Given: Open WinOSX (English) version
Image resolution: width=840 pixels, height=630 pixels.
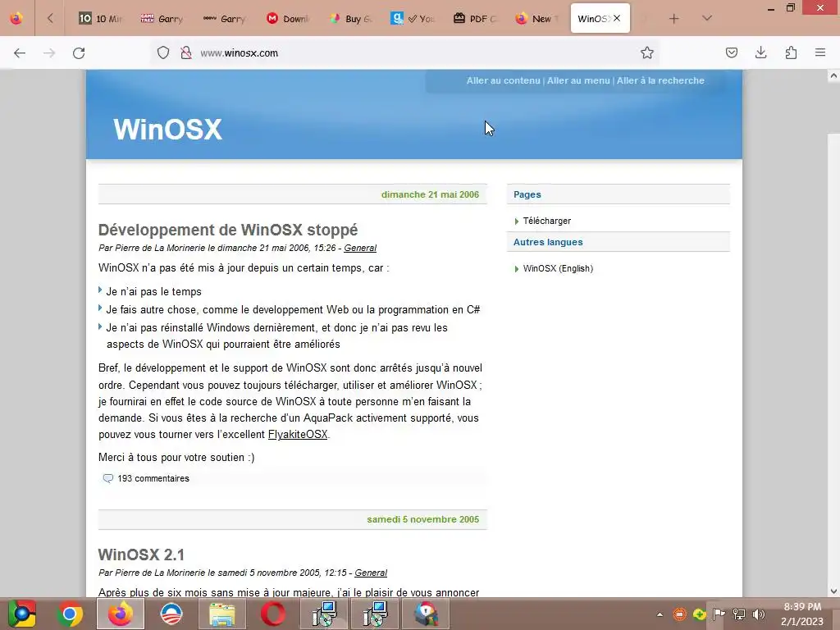Looking at the screenshot, I should point(558,268).
